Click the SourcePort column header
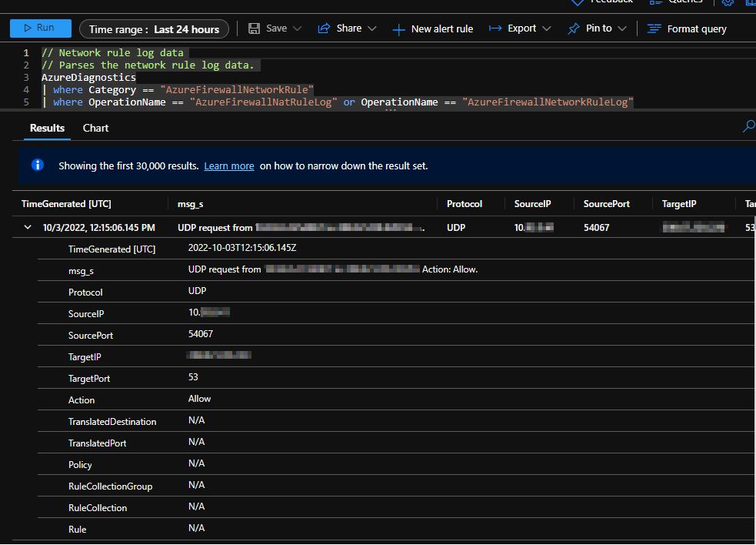This screenshot has height=545, width=756. pos(607,204)
